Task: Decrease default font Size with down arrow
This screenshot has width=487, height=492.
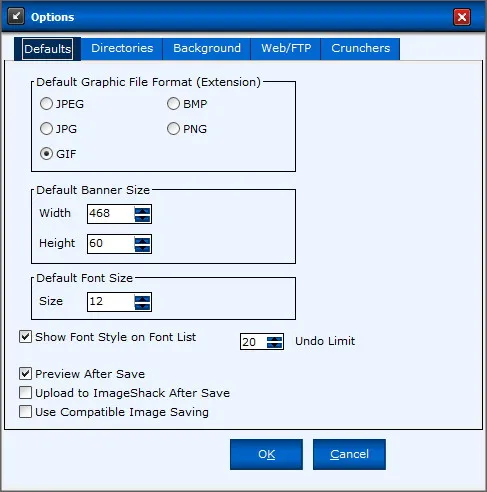Action: [142, 306]
